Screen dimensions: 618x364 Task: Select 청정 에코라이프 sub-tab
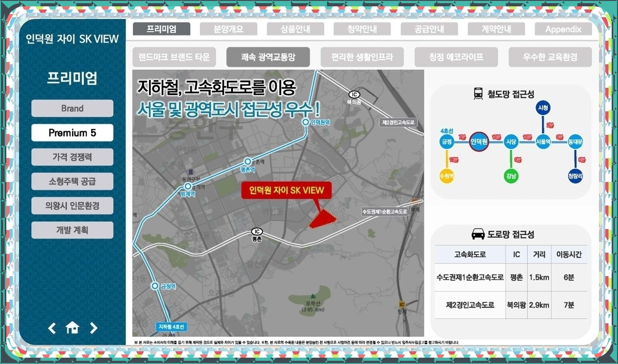point(456,57)
